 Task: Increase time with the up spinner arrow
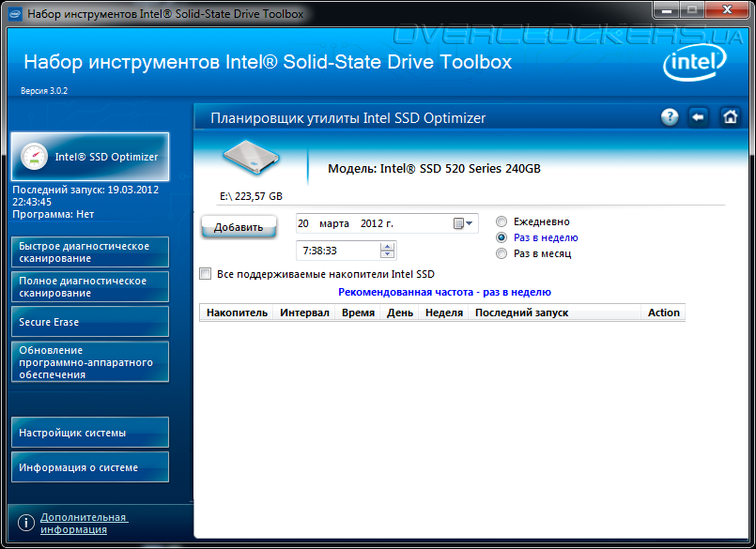tap(387, 246)
